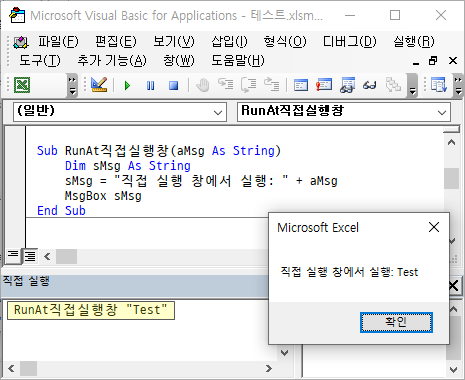Screen dimensions: 465x380
Task: Click 확인 in the Microsoft Excel dialog
Action: tap(396, 322)
